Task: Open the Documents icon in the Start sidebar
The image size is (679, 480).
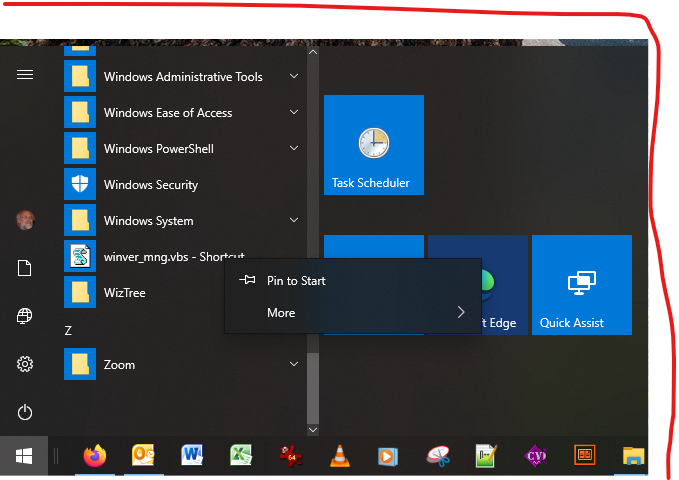Action: coord(25,268)
